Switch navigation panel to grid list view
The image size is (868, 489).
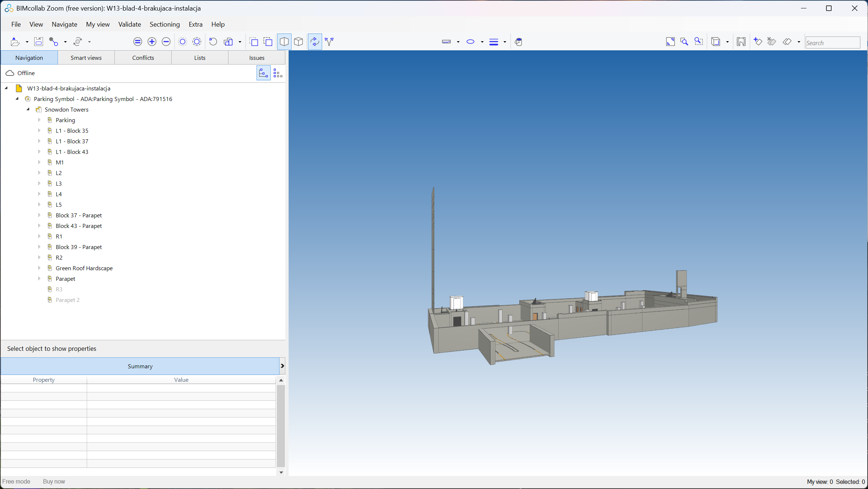pos(278,73)
